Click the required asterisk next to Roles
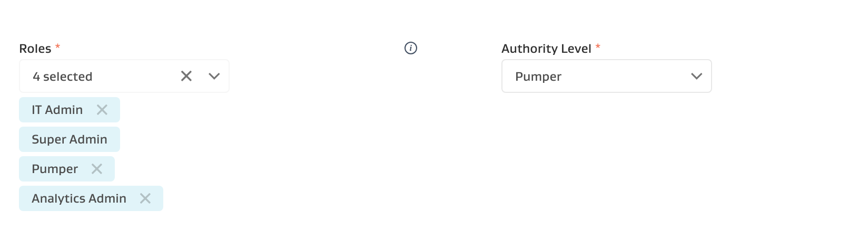 [x=58, y=47]
